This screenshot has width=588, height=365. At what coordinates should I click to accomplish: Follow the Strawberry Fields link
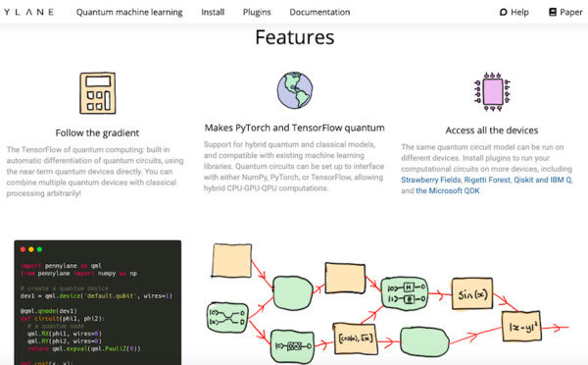431,180
